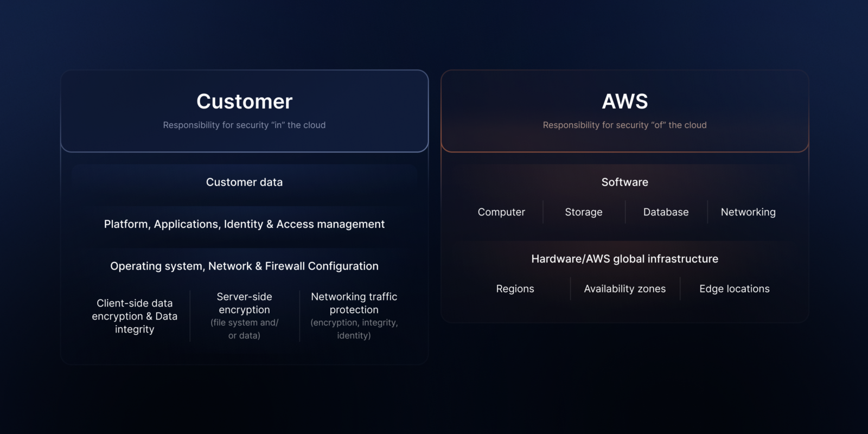Screen dimensions: 868x434
Task: Click the Customer heading
Action: click(244, 101)
